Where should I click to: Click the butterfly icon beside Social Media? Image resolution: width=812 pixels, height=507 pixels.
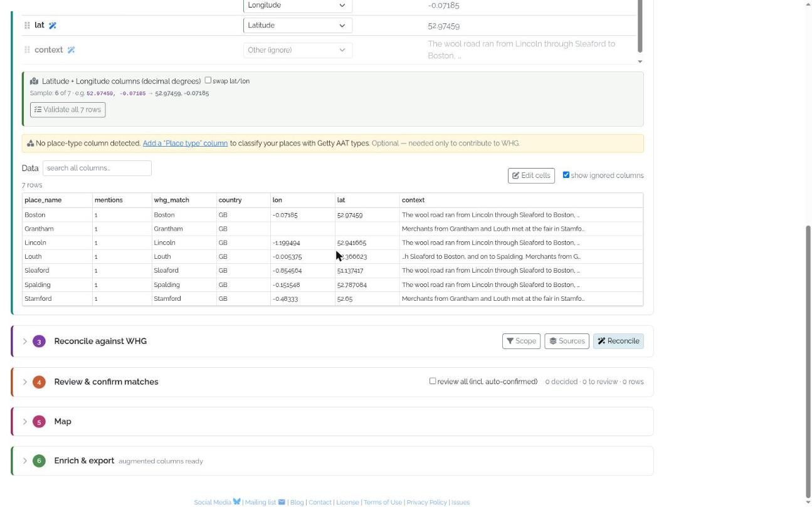tap(236, 502)
